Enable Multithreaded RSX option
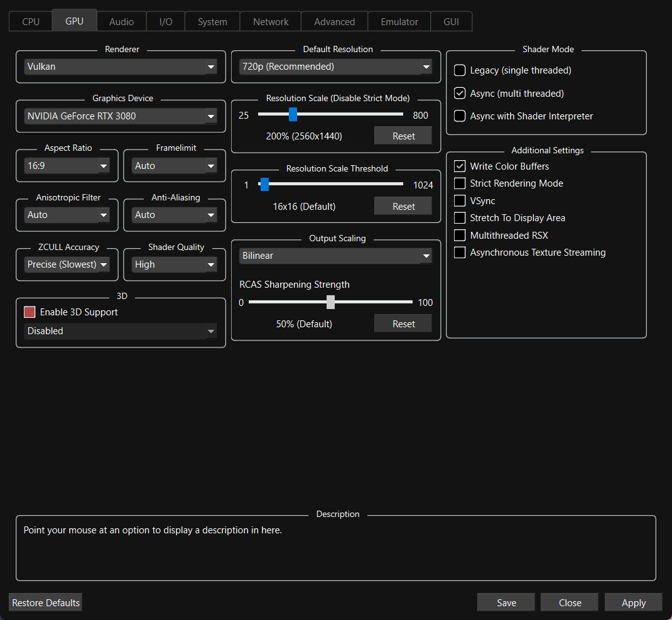This screenshot has width=672, height=620. [x=460, y=236]
